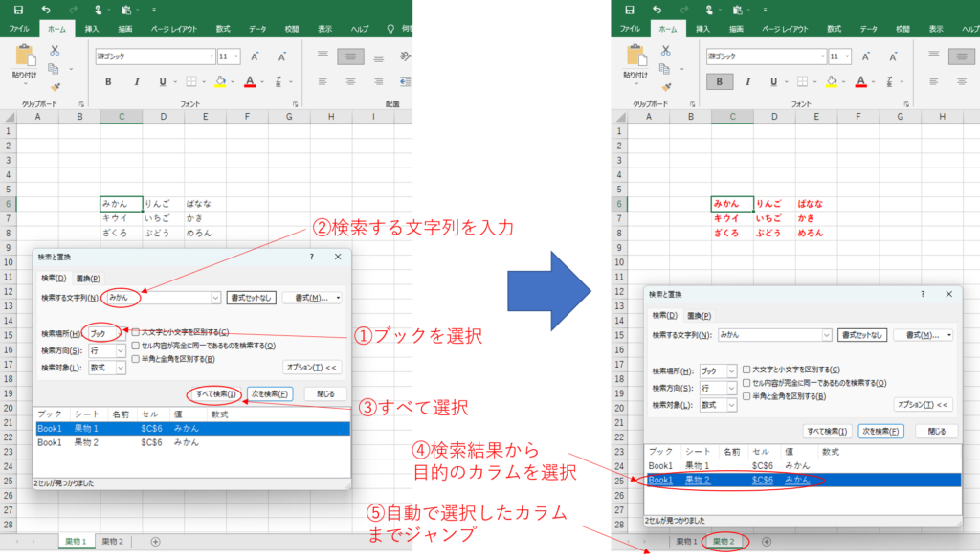
Task: Toggle Italic in the left window's ribbon
Action: [136, 81]
